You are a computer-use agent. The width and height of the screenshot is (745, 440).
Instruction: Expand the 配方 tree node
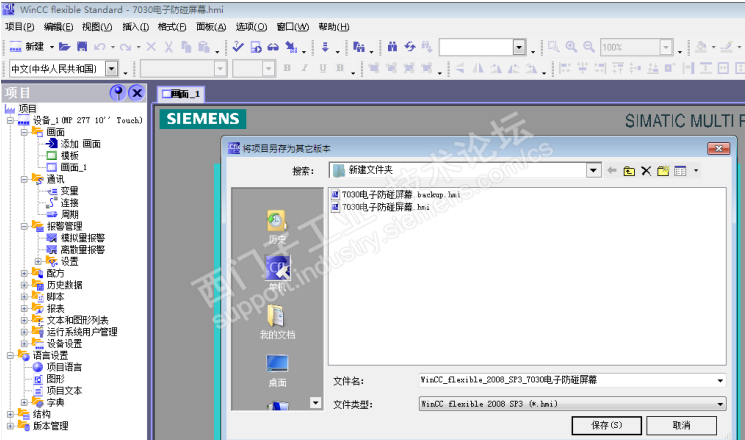(x=24, y=273)
